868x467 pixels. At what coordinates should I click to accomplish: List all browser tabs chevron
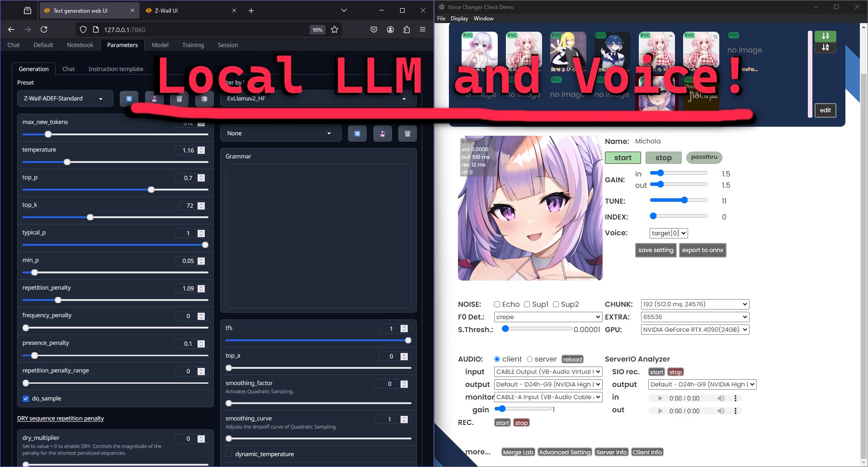tap(344, 10)
